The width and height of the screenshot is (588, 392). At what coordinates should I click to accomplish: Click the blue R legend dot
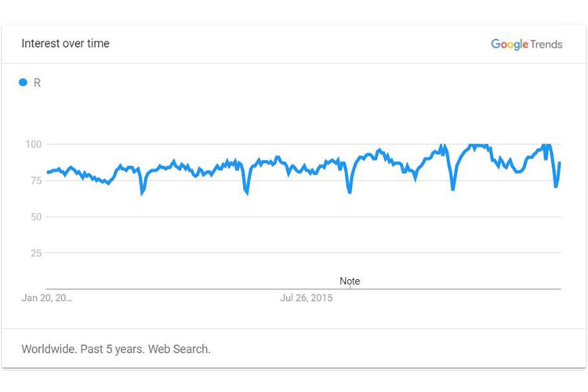pyautogui.click(x=23, y=82)
